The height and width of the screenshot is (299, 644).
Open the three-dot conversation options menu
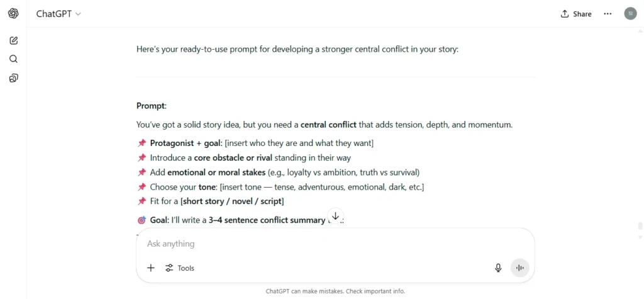(608, 14)
